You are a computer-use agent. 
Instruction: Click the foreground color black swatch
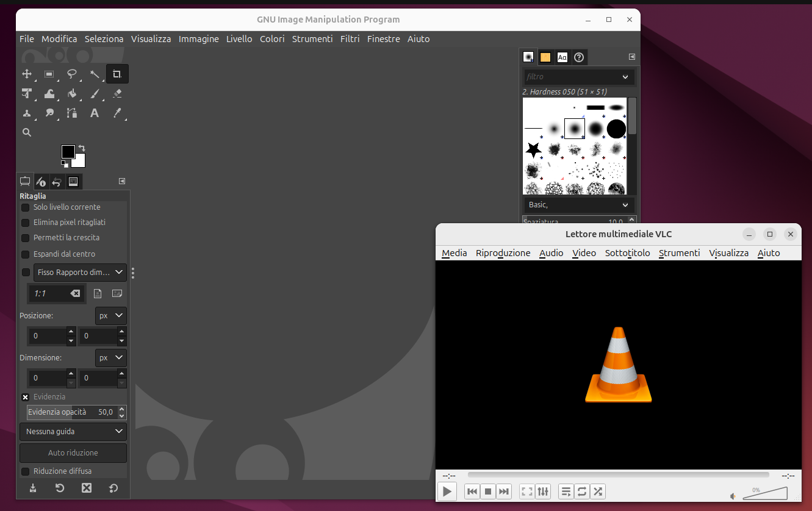(68, 151)
